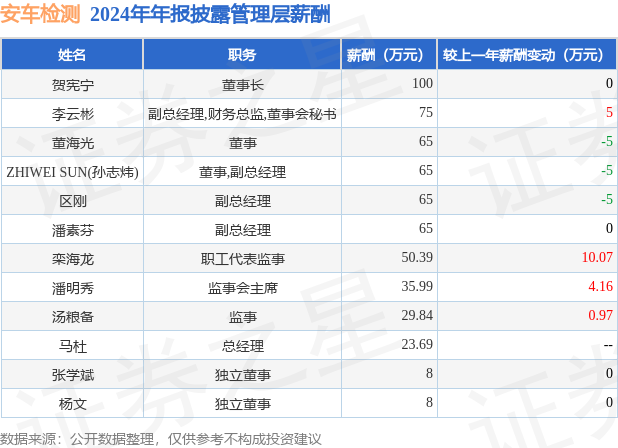Click 贺宪宁's change value 0

609,83
